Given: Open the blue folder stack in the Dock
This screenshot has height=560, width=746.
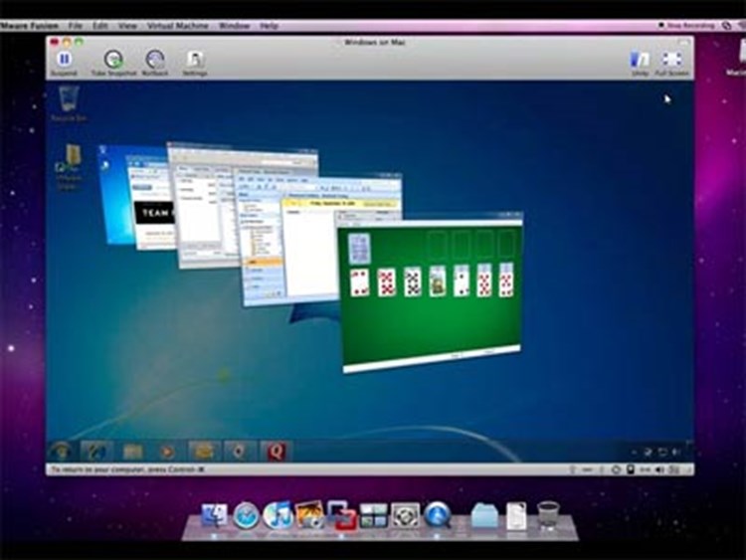Looking at the screenshot, I should tap(484, 516).
